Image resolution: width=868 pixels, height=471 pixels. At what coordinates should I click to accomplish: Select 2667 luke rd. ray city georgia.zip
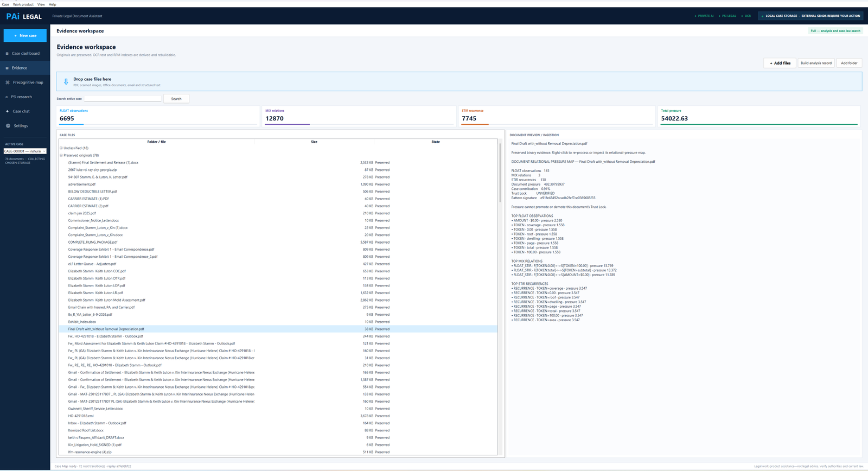278,170
